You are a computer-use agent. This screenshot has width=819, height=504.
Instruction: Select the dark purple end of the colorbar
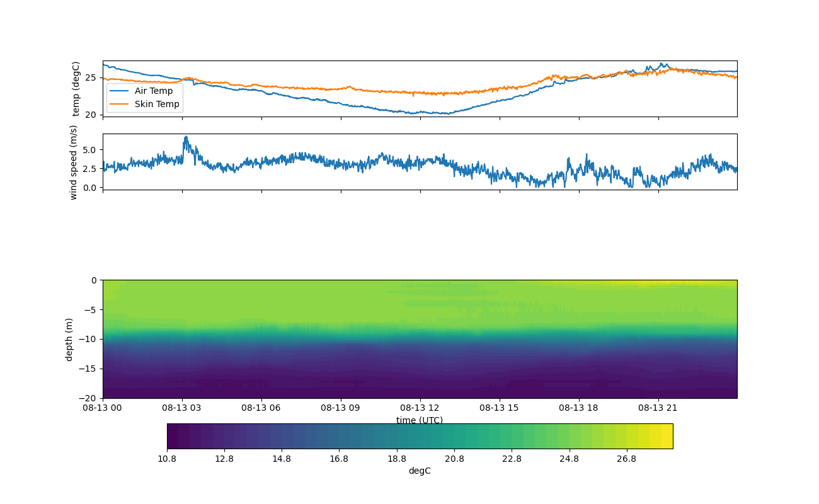(x=173, y=436)
